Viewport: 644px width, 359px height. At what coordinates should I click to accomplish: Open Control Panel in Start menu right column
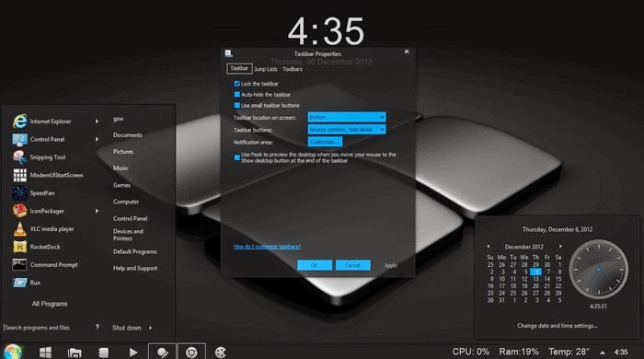click(131, 218)
